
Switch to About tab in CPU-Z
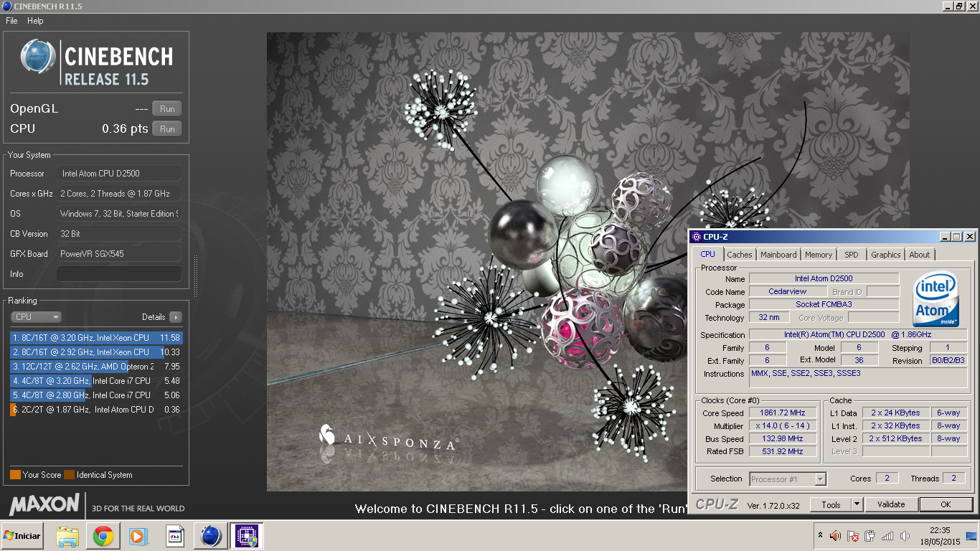[x=920, y=255]
